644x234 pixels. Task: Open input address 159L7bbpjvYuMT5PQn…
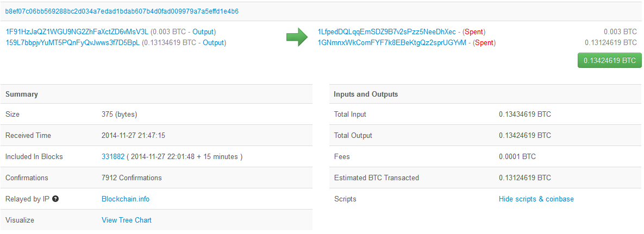[x=72, y=42]
